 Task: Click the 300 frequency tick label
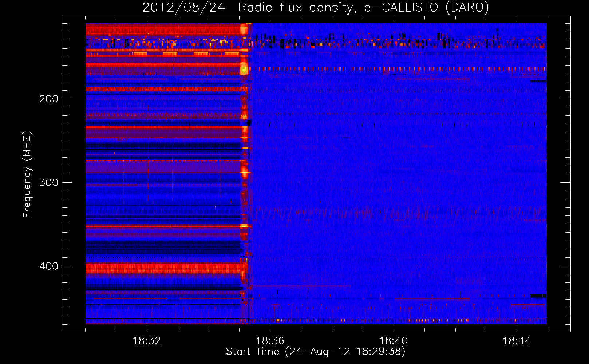49,182
